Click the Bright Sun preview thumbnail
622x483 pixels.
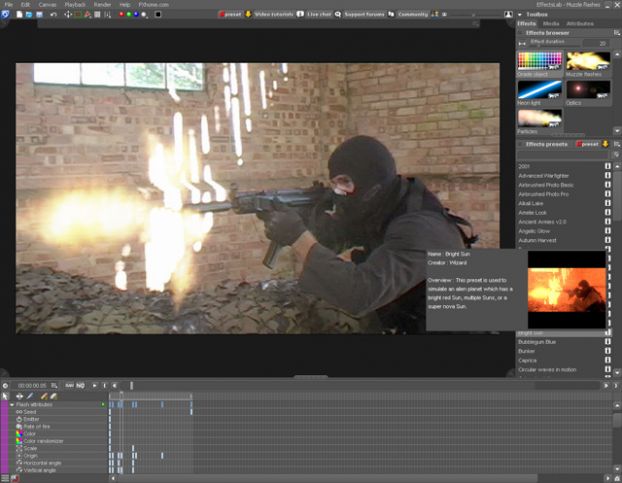pyautogui.click(x=566, y=289)
